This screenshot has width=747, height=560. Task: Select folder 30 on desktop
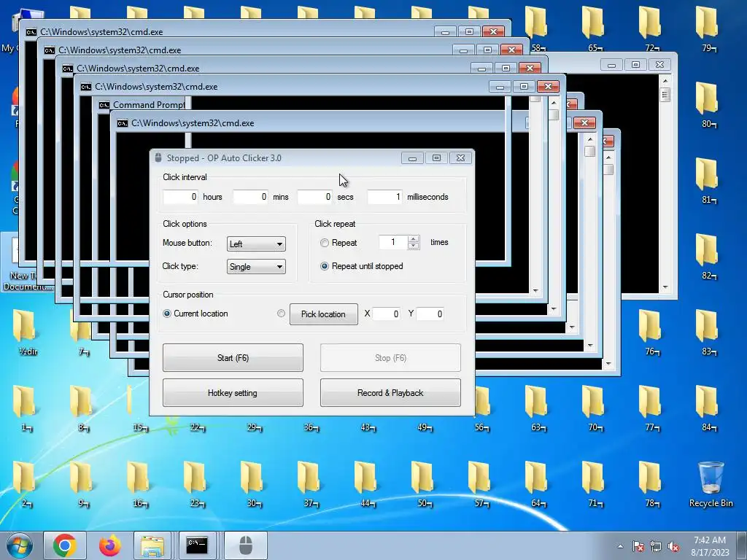tap(252, 483)
